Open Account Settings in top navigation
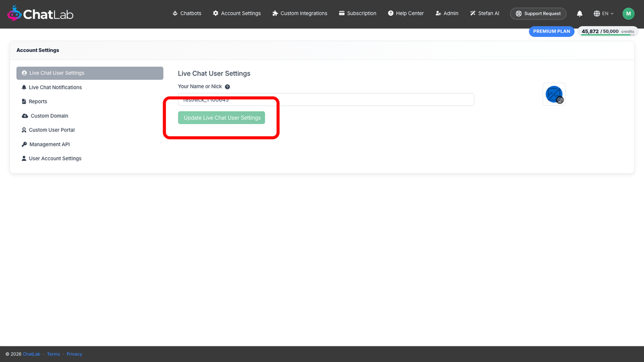 237,13
